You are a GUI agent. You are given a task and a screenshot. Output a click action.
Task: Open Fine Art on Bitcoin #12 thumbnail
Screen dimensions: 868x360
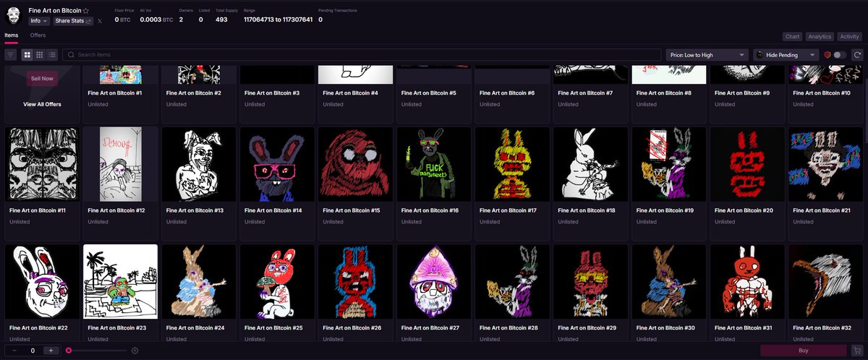click(x=120, y=165)
